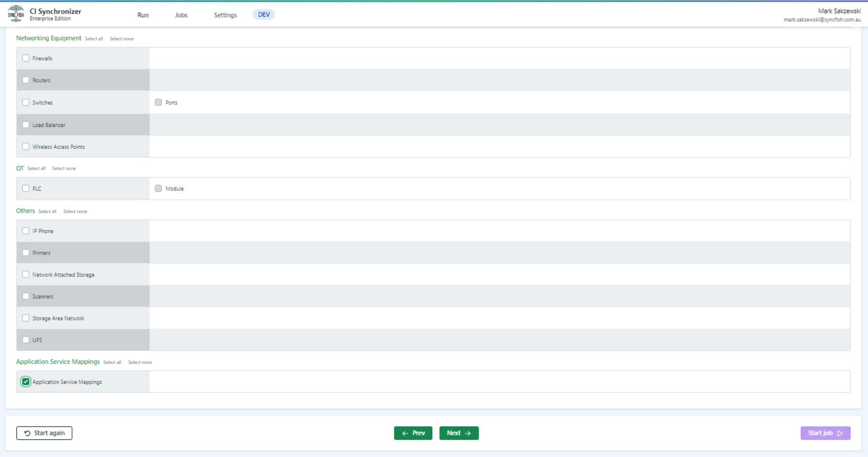Select none in Others section
Screen dimensions: 868x457
tap(75, 211)
